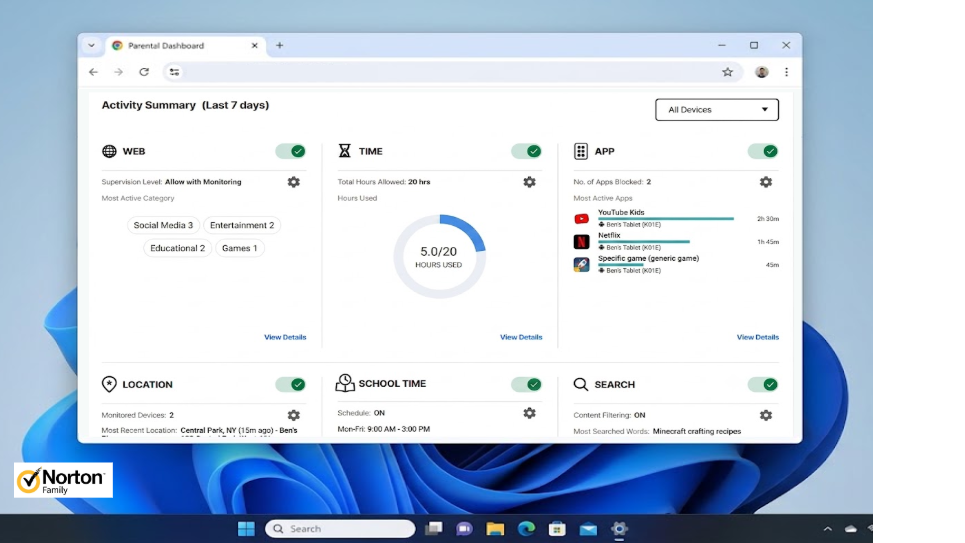
Task: Toggle LOCATION supervision switch
Action: pos(290,384)
